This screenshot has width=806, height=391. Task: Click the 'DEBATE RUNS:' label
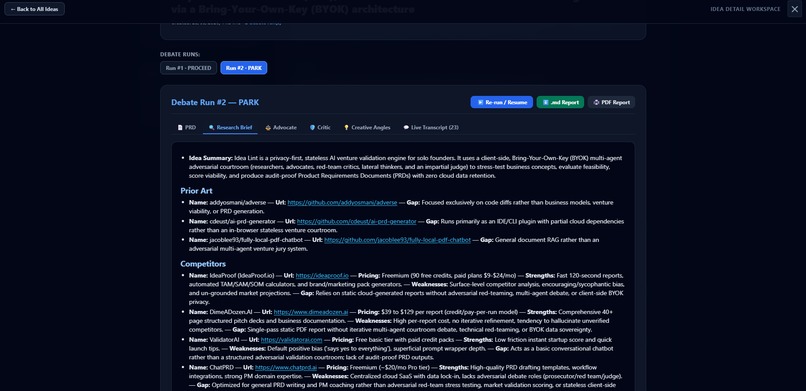(x=180, y=54)
